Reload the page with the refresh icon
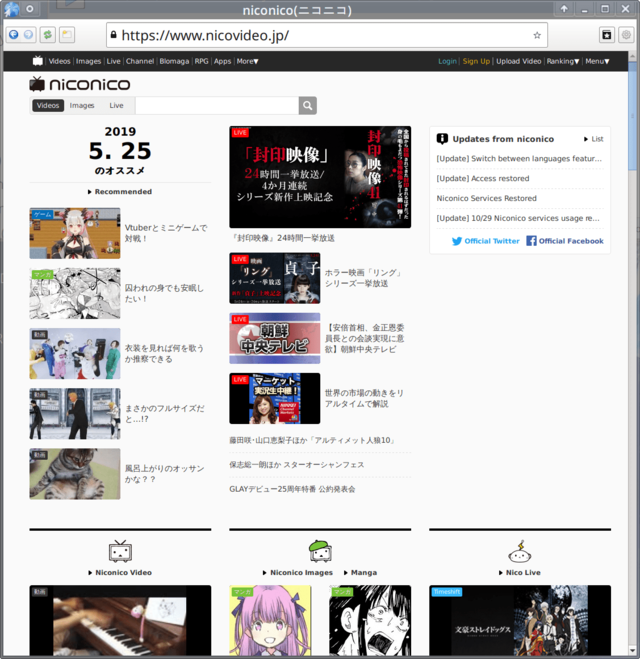Viewport: 640px width, 659px height. tap(48, 34)
